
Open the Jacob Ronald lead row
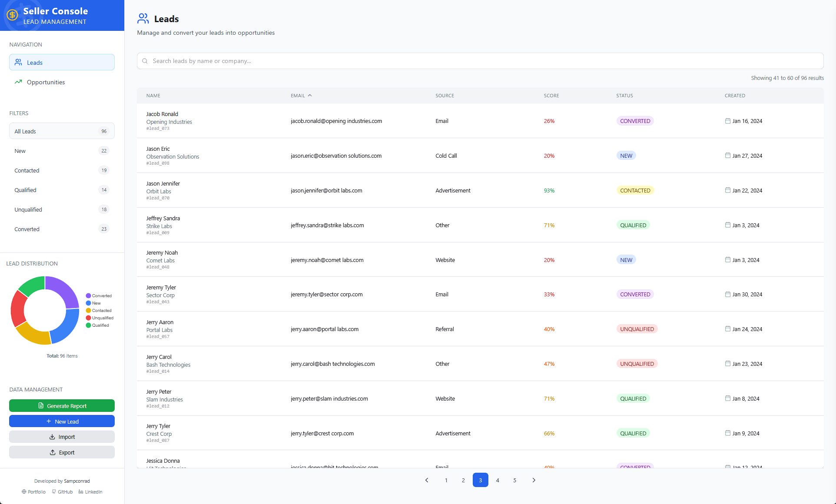480,121
